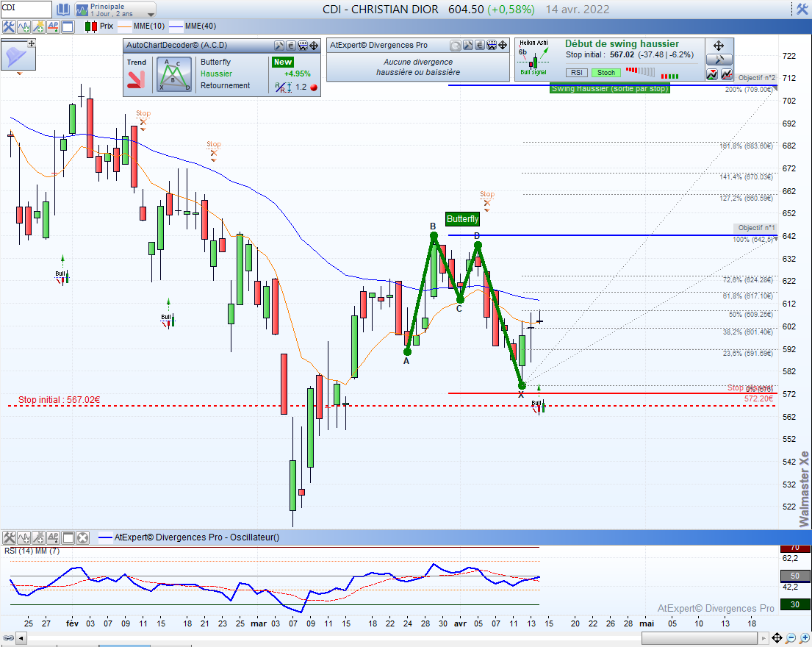Maximize the oscillator panel icon

[68, 537]
